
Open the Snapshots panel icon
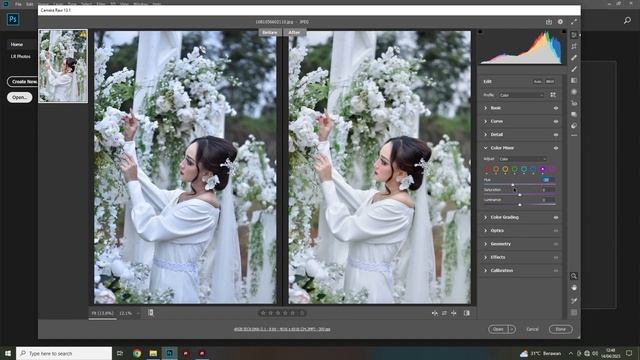(574, 115)
